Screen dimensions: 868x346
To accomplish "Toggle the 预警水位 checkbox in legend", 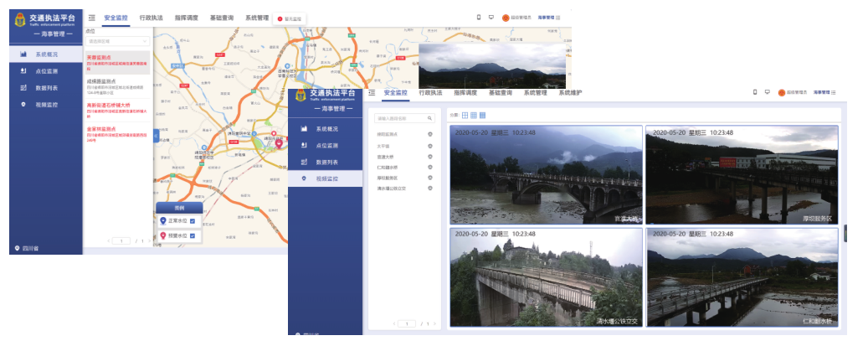I will click(x=193, y=236).
